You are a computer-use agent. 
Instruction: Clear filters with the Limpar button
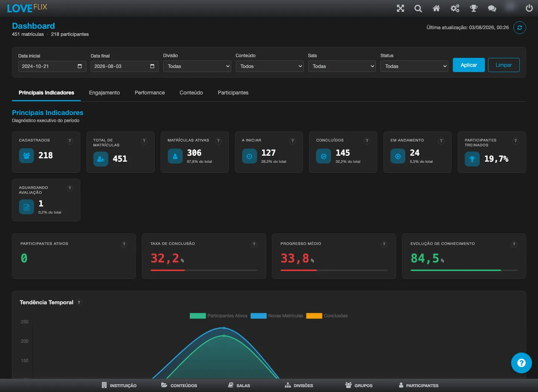(504, 65)
